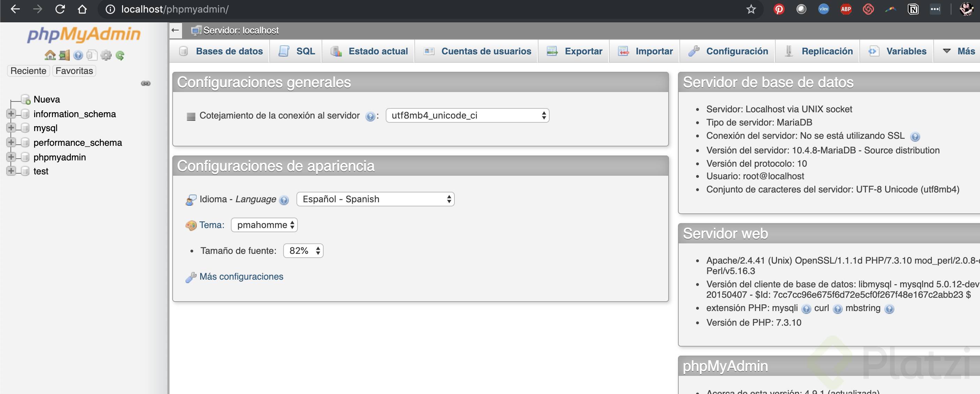Open the Variables tab

tap(897, 51)
